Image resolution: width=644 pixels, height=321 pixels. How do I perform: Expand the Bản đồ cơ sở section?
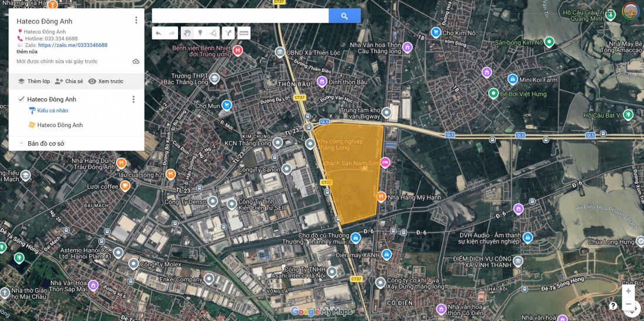(x=22, y=144)
